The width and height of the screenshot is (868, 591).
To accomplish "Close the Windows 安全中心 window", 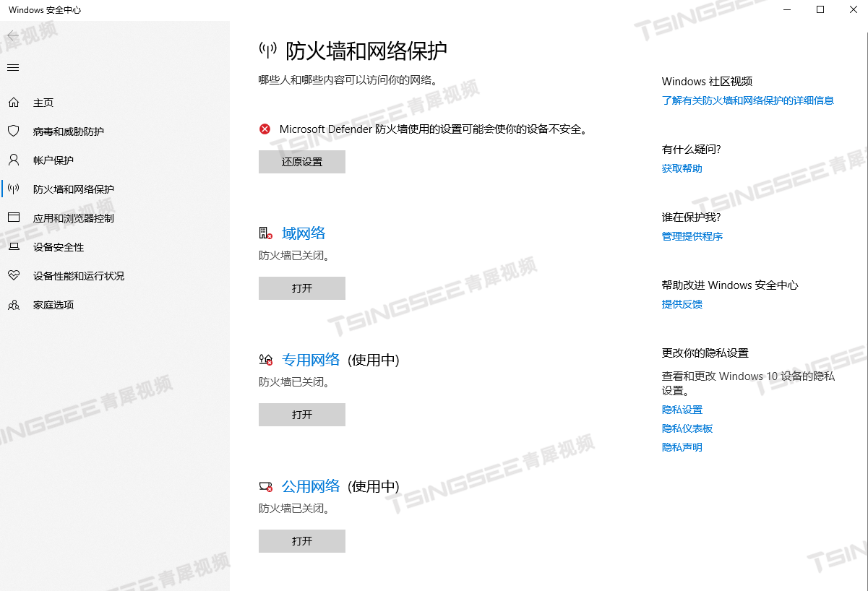I will coord(853,9).
